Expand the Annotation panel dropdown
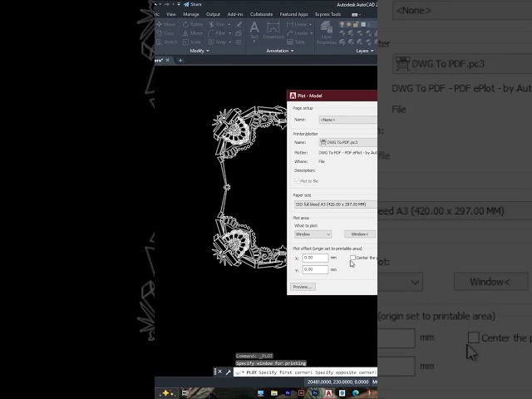Image resolution: width=532 pixels, height=399 pixels. pyautogui.click(x=280, y=51)
